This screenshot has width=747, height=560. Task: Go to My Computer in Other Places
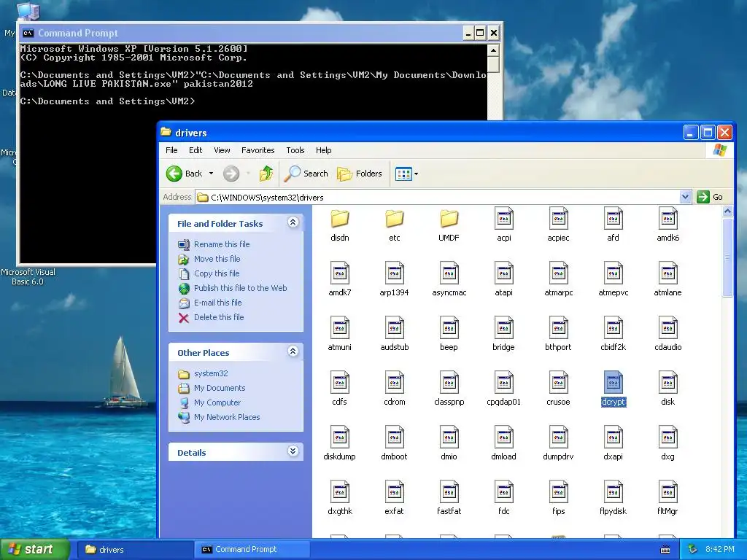click(x=217, y=402)
